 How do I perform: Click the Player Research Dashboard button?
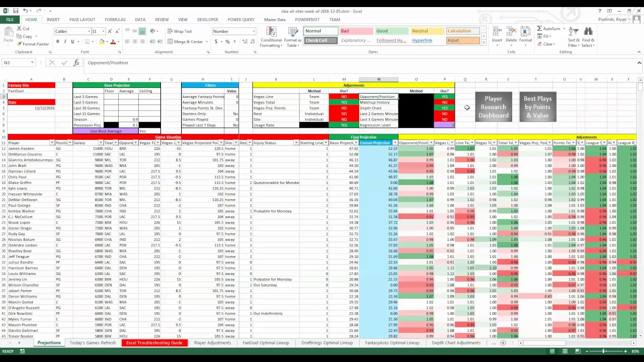pos(493,107)
